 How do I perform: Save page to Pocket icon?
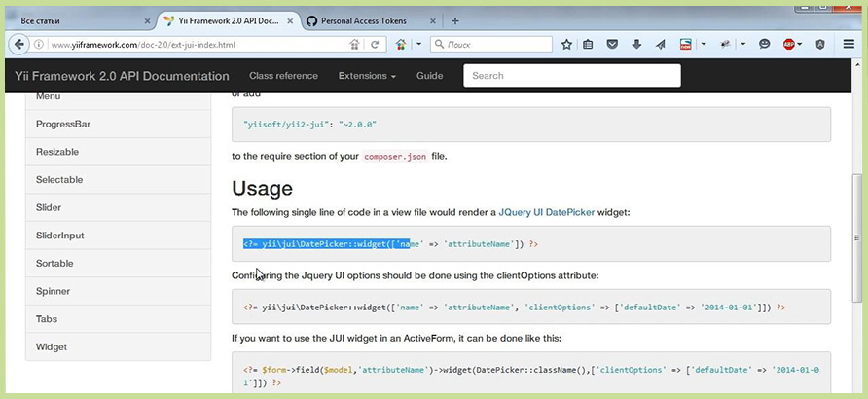point(612,45)
